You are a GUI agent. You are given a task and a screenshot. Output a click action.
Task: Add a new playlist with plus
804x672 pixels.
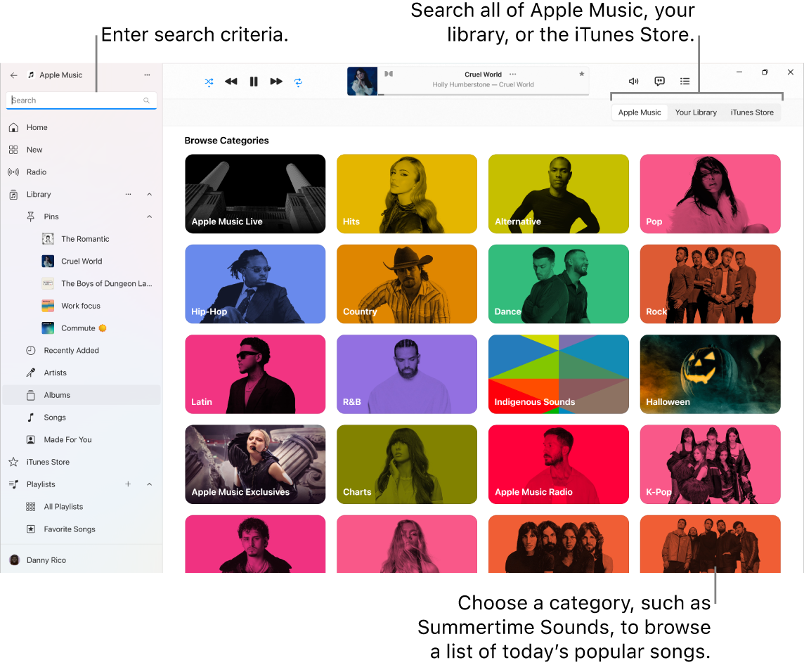(128, 484)
